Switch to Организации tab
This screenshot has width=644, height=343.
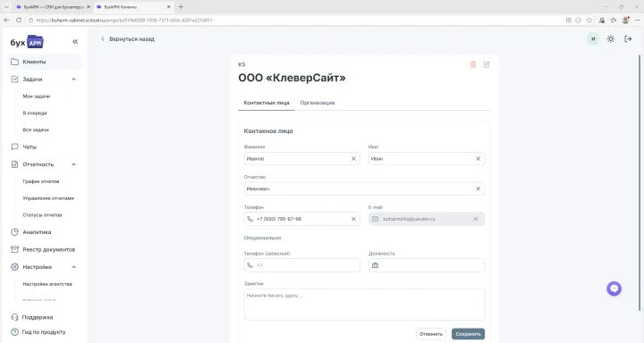click(318, 103)
